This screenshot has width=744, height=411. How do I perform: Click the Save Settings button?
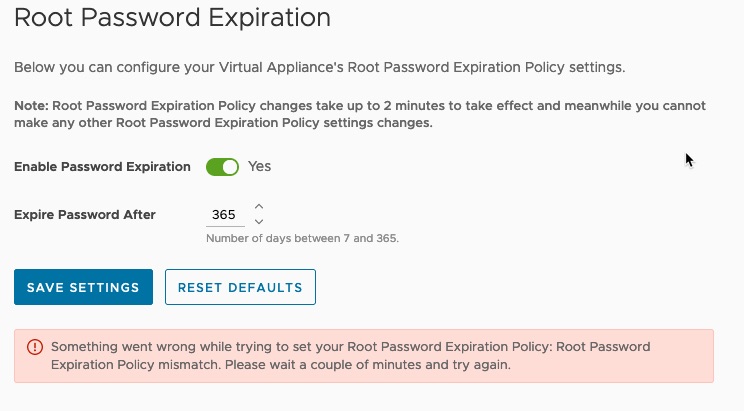(84, 287)
